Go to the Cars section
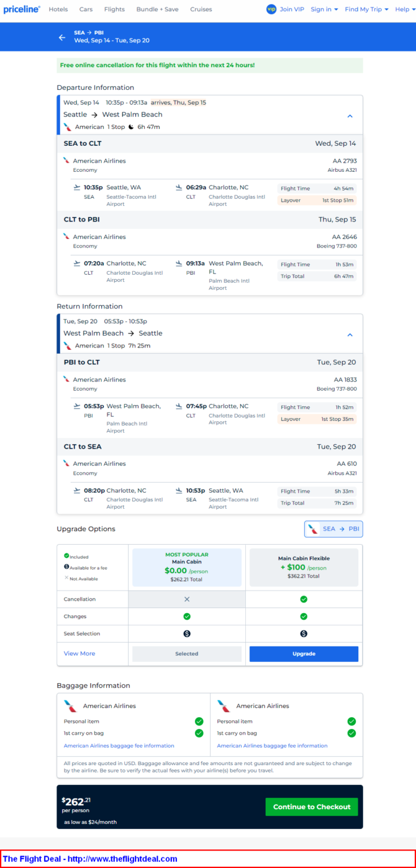The image size is (416, 868). (86, 9)
